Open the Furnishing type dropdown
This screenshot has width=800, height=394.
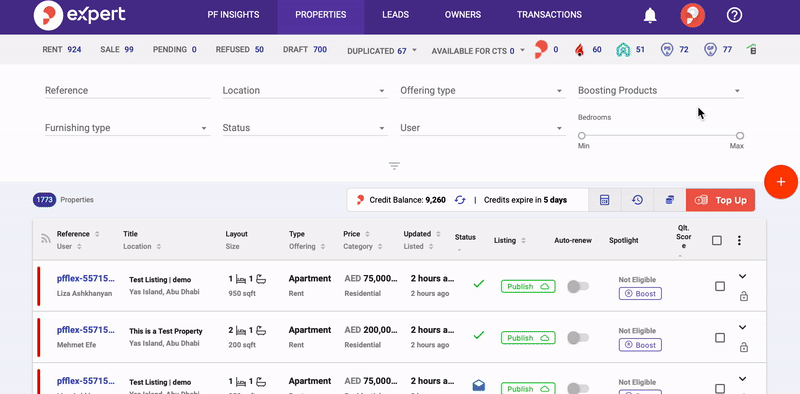[x=128, y=128]
